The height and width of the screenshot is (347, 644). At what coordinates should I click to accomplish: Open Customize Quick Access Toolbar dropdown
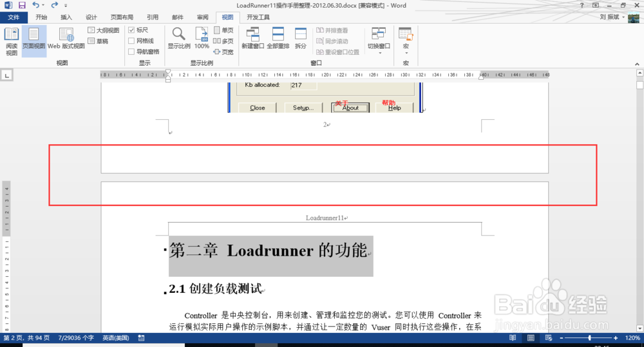[66, 5]
